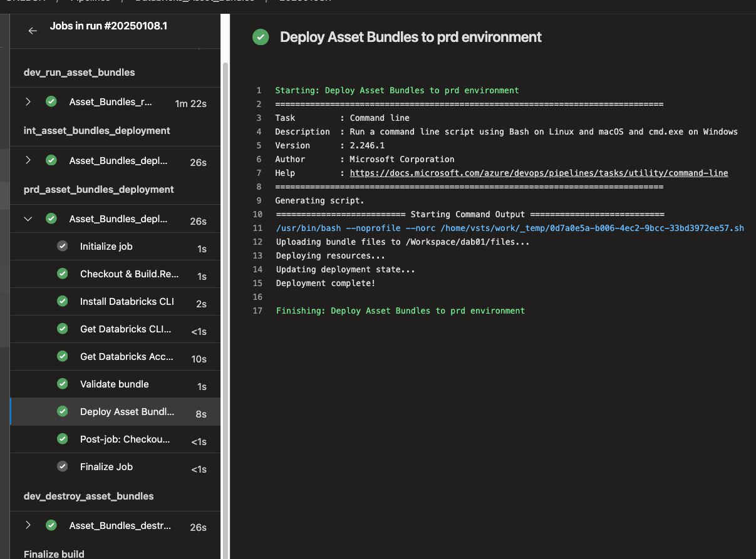This screenshot has width=756, height=559.
Task: Select the Checkout & Build.Re... step
Action: tap(129, 274)
